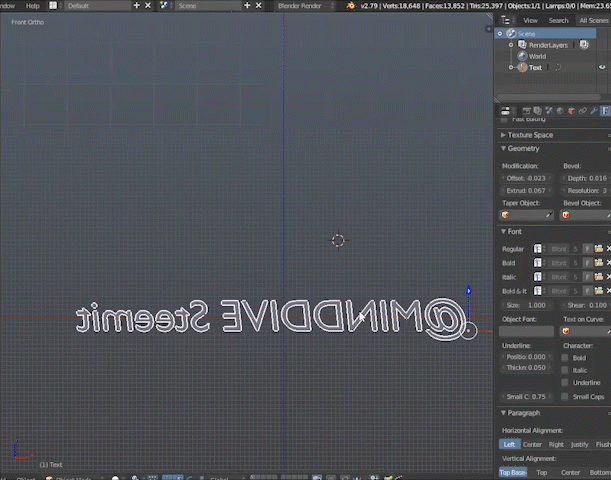Image resolution: width=611 pixels, height=480 pixels.
Task: Browse fonts for the Bold font slot
Action: (538, 263)
